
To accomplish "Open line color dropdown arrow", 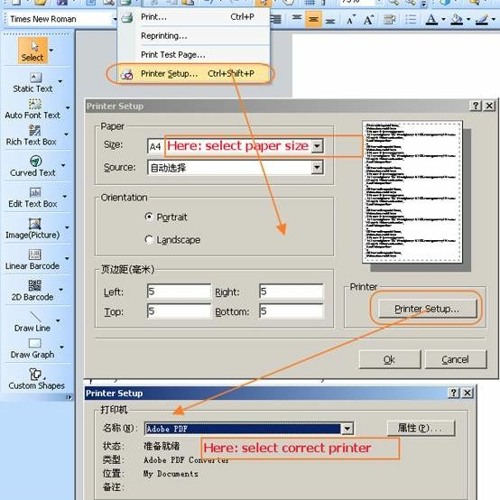I will point(494,19).
